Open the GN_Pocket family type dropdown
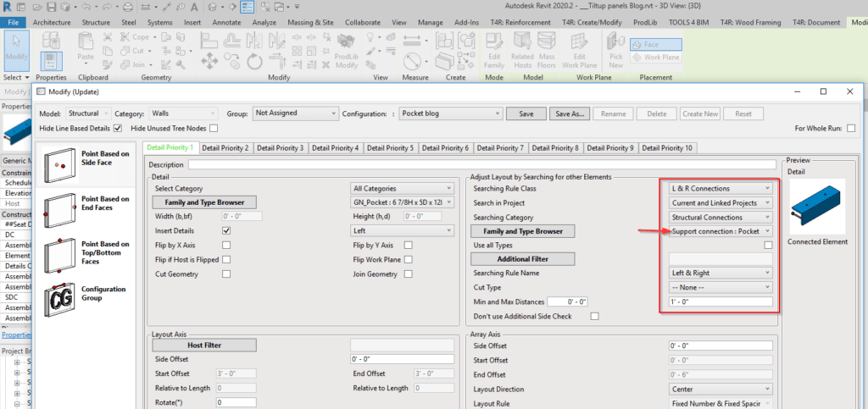Image resolution: width=868 pixels, height=409 pixels. 403,202
